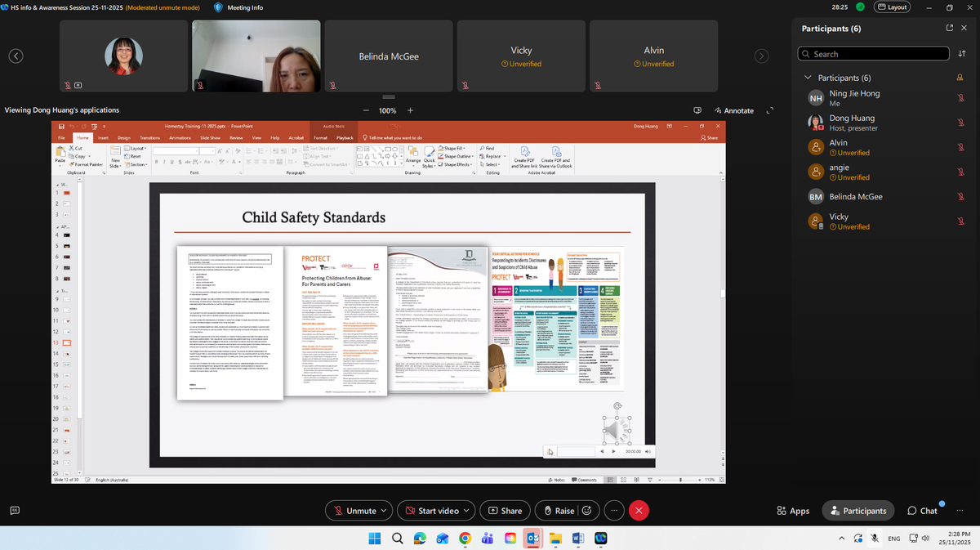Open the Chat panel

pos(923,511)
